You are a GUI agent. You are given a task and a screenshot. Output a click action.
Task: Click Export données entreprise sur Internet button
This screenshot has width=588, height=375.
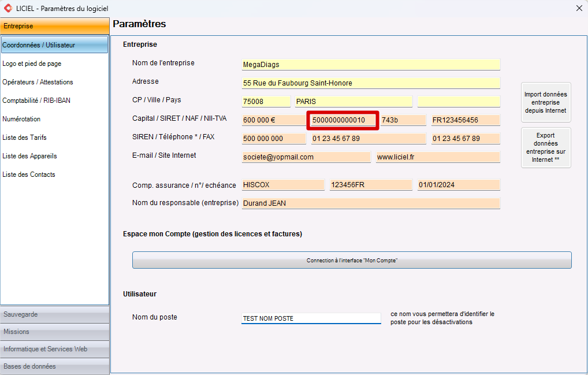click(546, 147)
